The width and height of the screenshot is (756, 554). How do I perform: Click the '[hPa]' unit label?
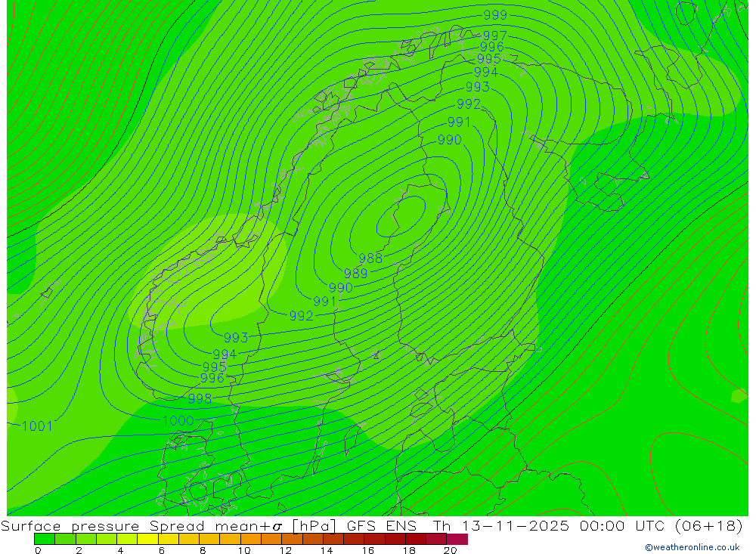pos(314,525)
